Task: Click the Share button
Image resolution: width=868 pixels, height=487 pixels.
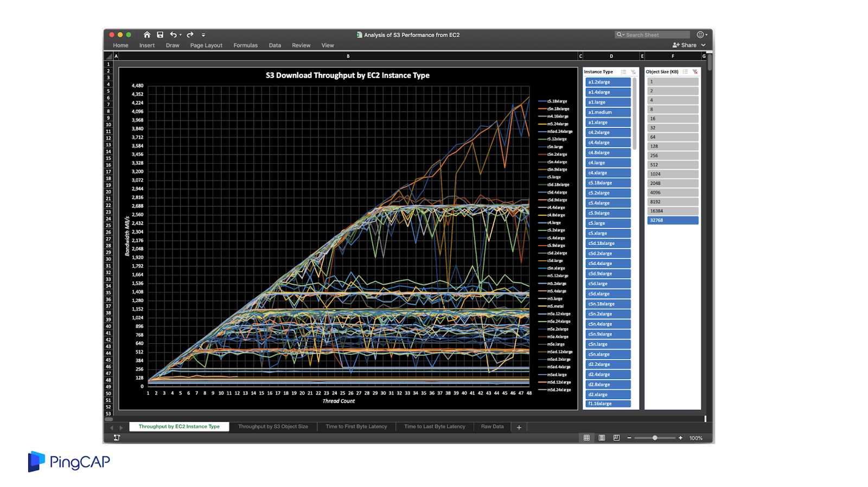Action: [x=685, y=45]
